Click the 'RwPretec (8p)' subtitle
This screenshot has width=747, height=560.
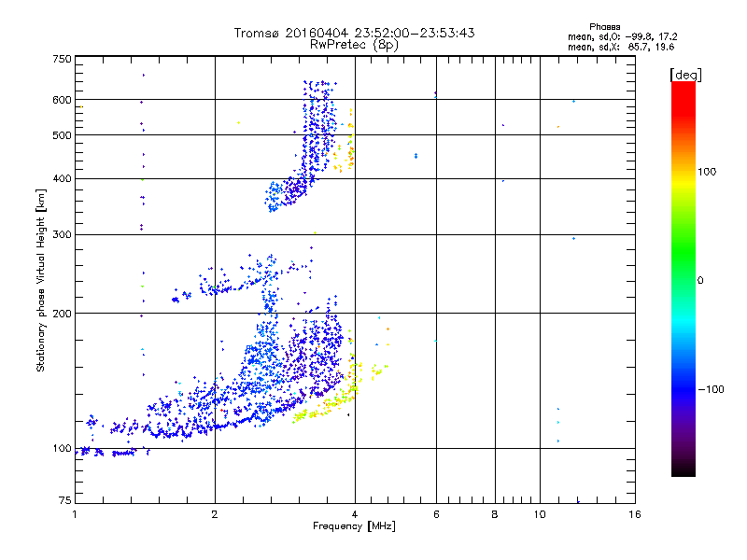click(354, 45)
